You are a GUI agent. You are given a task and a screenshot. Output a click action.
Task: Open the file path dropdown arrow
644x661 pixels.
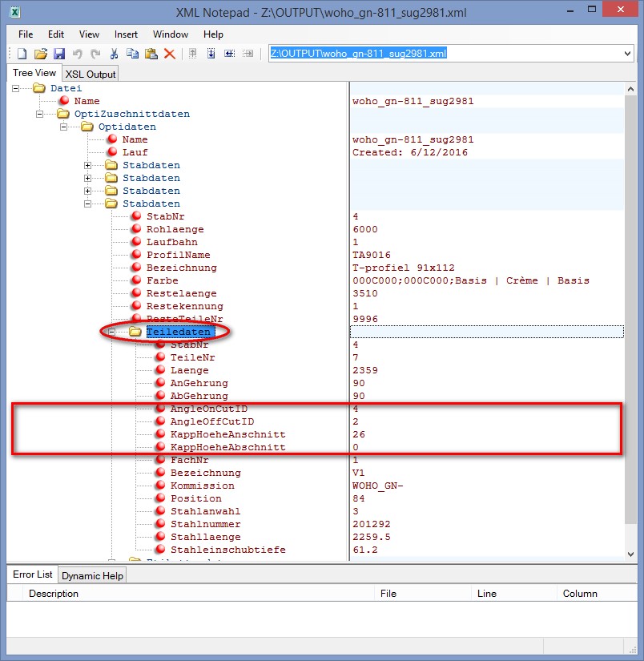pyautogui.click(x=627, y=54)
